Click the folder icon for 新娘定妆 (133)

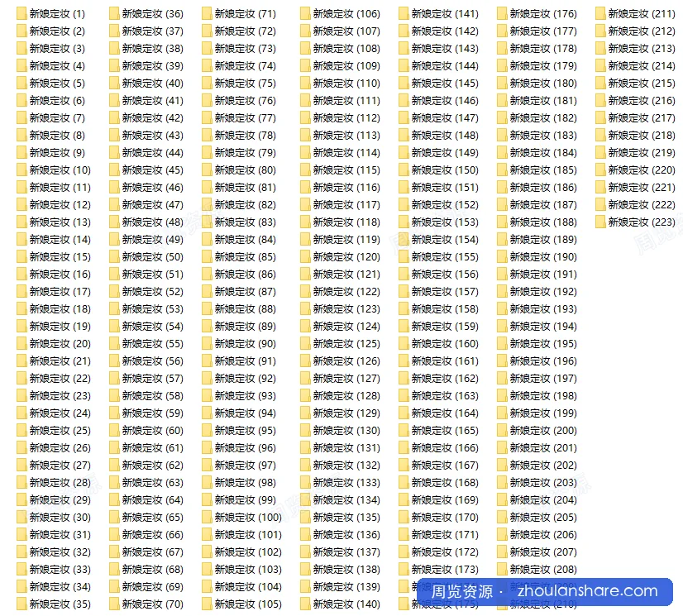pos(305,483)
